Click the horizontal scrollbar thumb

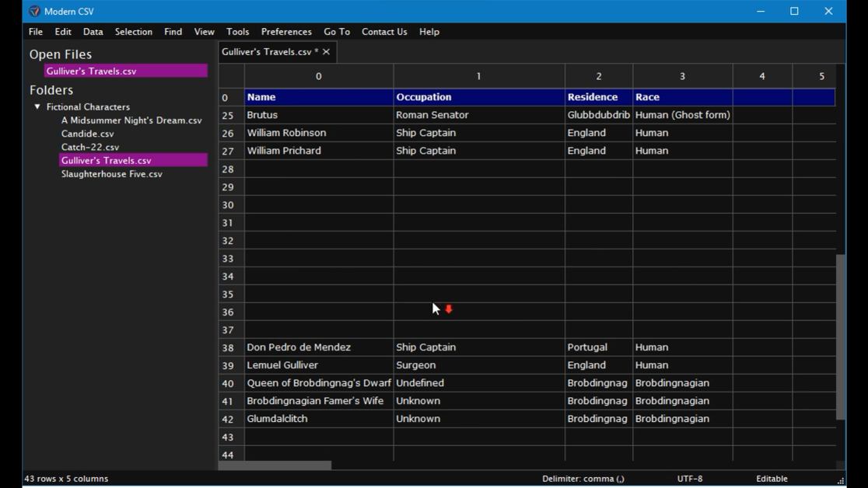275,465
